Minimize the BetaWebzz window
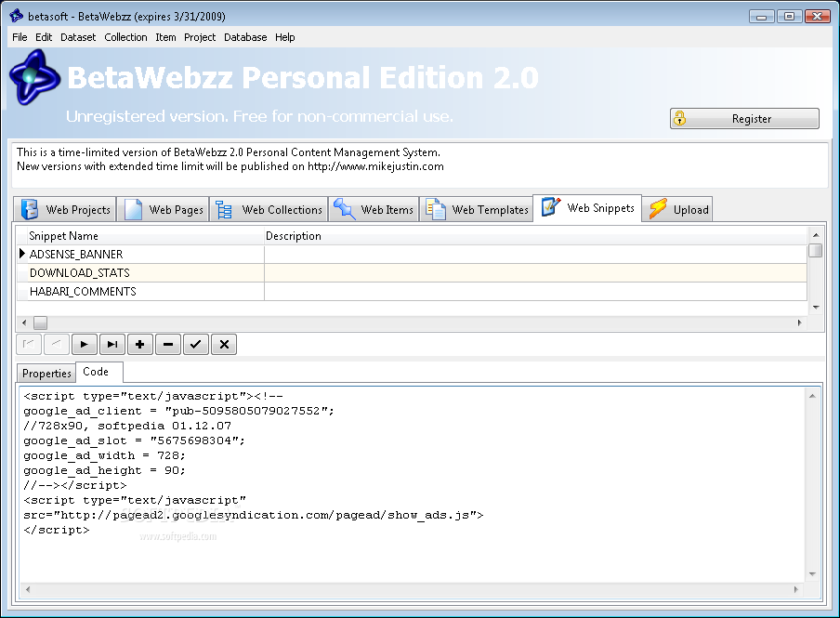This screenshot has height=618, width=840. pyautogui.click(x=761, y=17)
